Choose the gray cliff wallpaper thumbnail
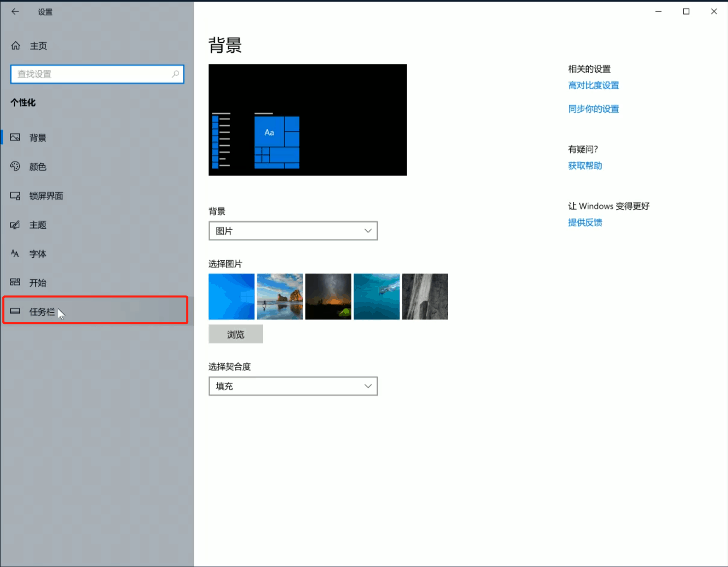This screenshot has width=728, height=567. [425, 296]
